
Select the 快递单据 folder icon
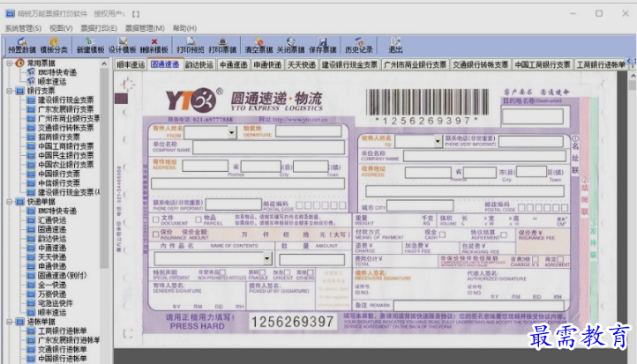[x=20, y=201]
